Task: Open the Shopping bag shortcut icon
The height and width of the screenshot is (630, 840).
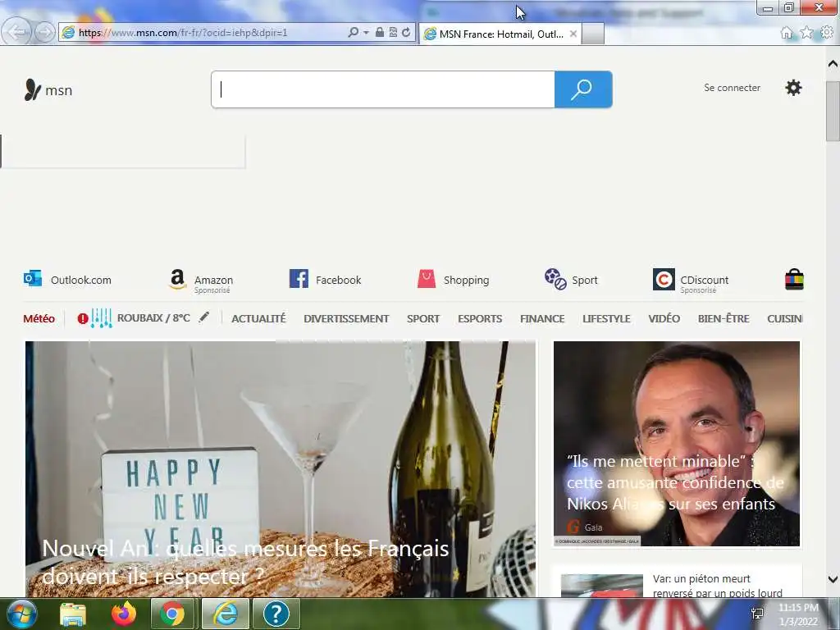Action: 427,279
